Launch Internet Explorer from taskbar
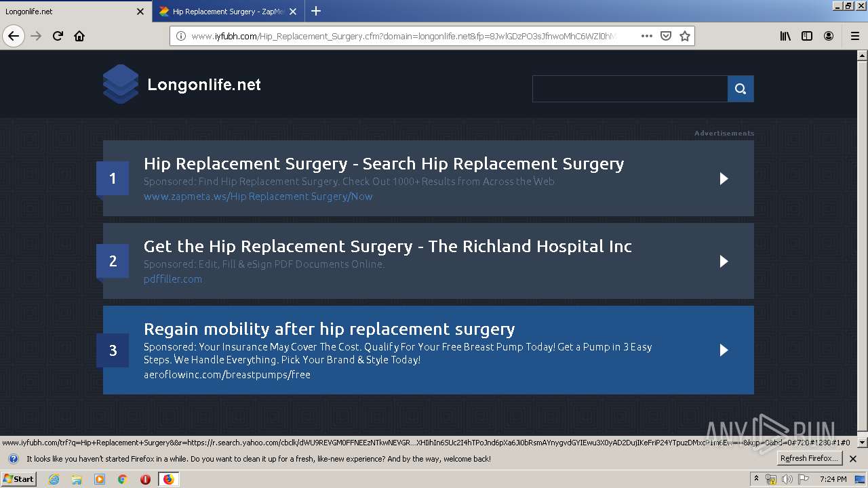This screenshot has height=488, width=868. click(54, 479)
